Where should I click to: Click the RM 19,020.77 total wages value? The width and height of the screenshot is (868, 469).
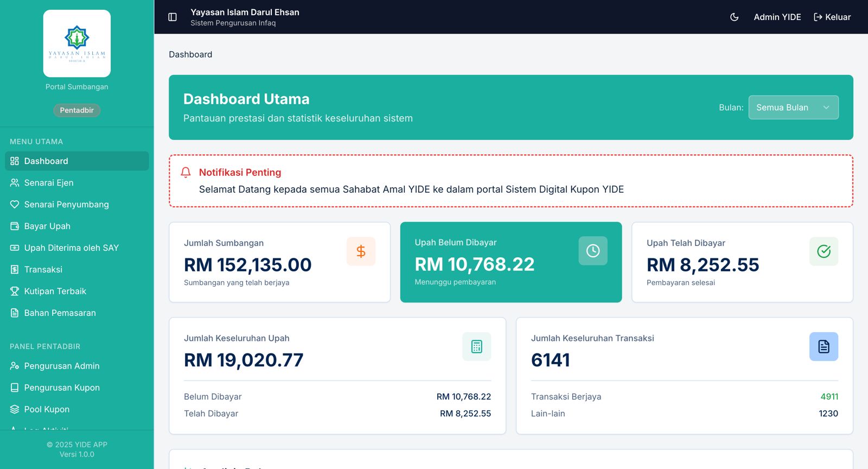coord(244,360)
